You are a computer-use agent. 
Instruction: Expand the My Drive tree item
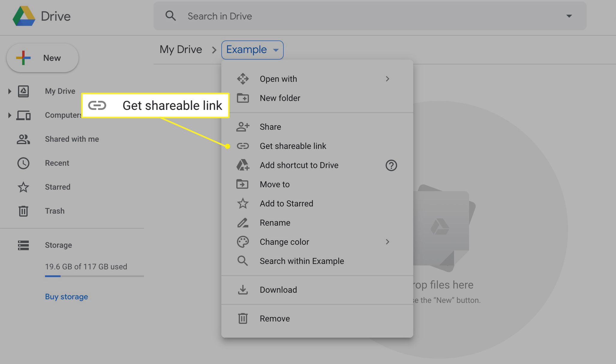(x=9, y=91)
